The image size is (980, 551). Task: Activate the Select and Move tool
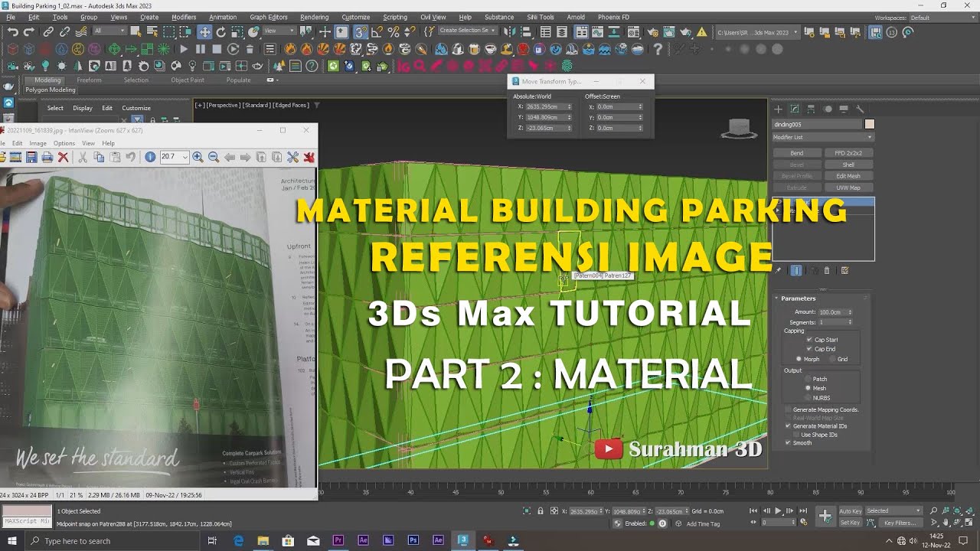click(x=204, y=32)
